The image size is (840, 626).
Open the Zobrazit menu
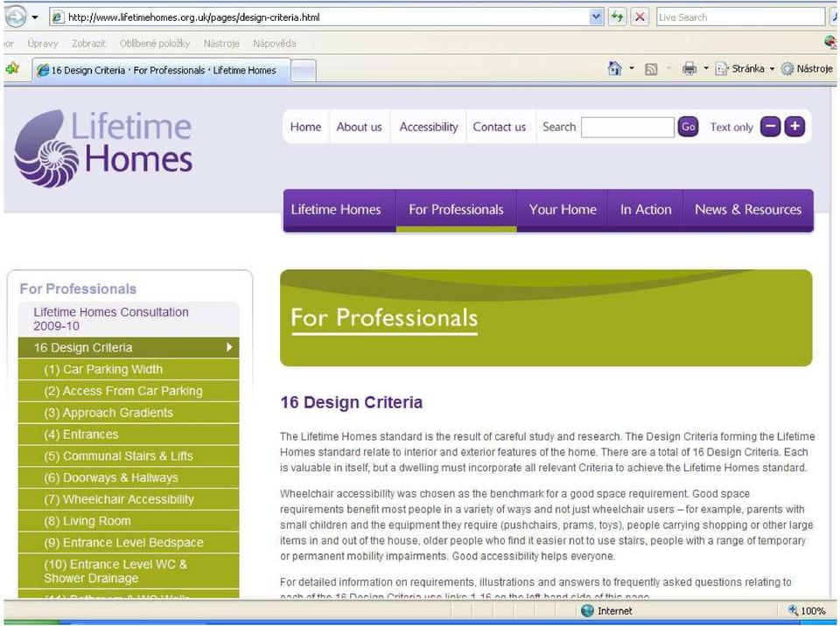click(89, 44)
